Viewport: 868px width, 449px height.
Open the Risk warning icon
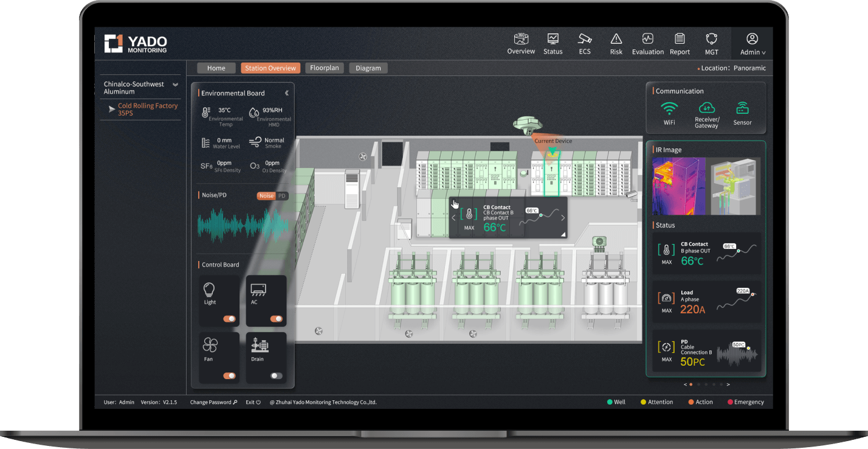pyautogui.click(x=616, y=39)
